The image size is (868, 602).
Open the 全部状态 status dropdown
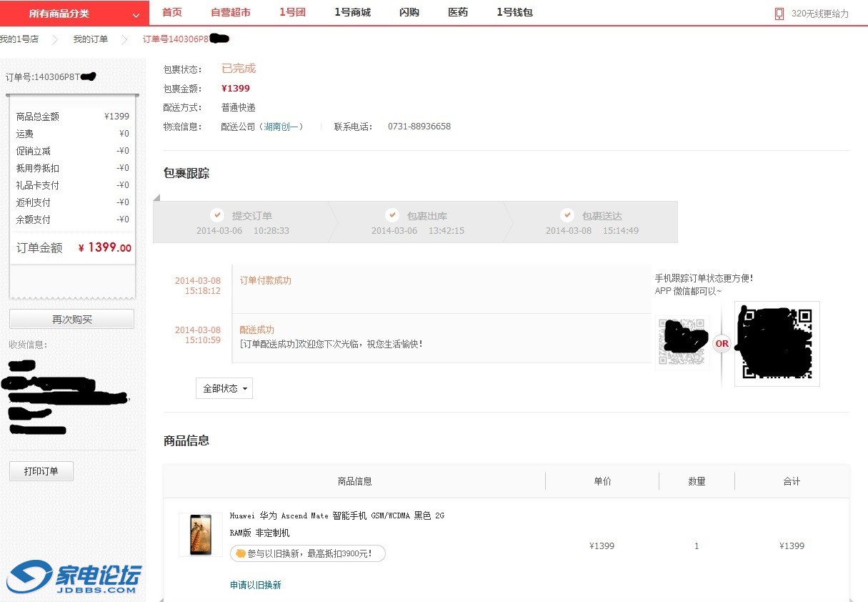click(224, 388)
